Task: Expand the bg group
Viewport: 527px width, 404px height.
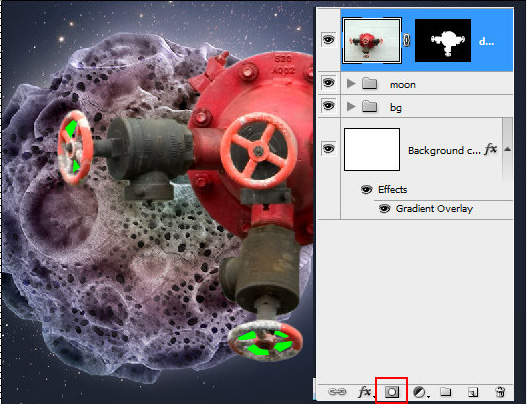Action: 351,107
